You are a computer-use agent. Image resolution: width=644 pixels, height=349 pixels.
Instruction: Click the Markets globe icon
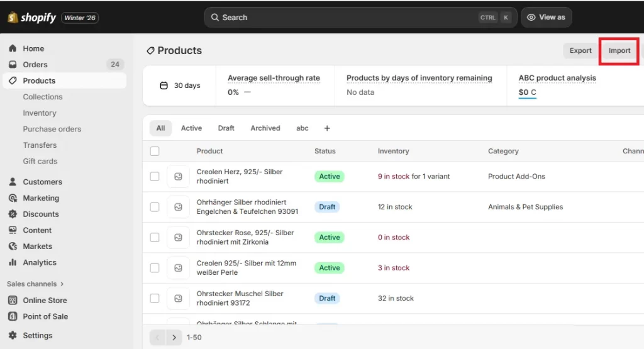coord(13,247)
